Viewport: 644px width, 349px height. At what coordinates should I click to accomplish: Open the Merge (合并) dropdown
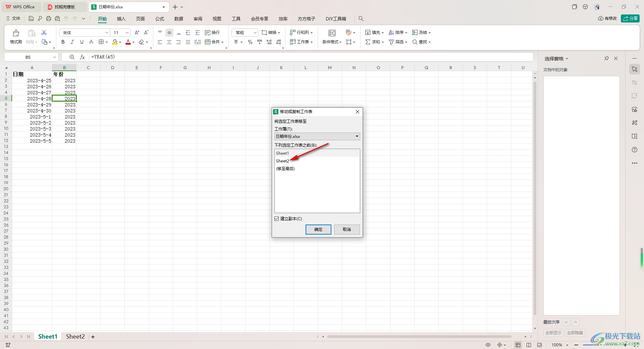pos(214,42)
